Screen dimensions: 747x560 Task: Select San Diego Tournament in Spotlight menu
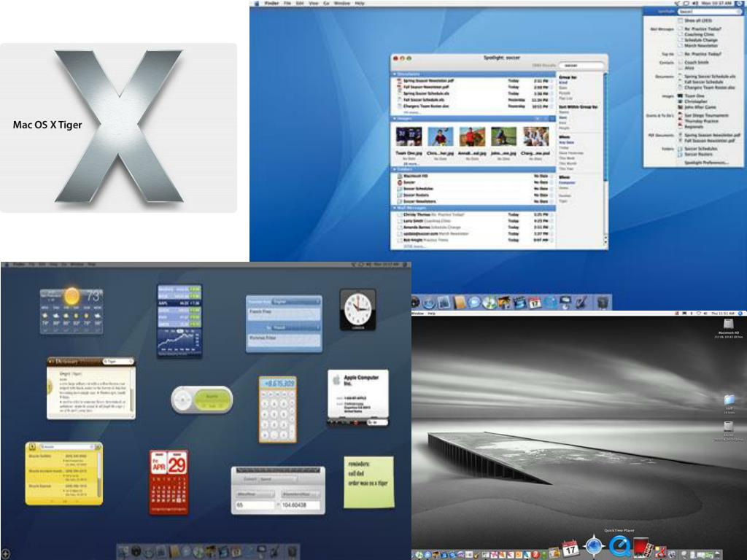pyautogui.click(x=706, y=115)
